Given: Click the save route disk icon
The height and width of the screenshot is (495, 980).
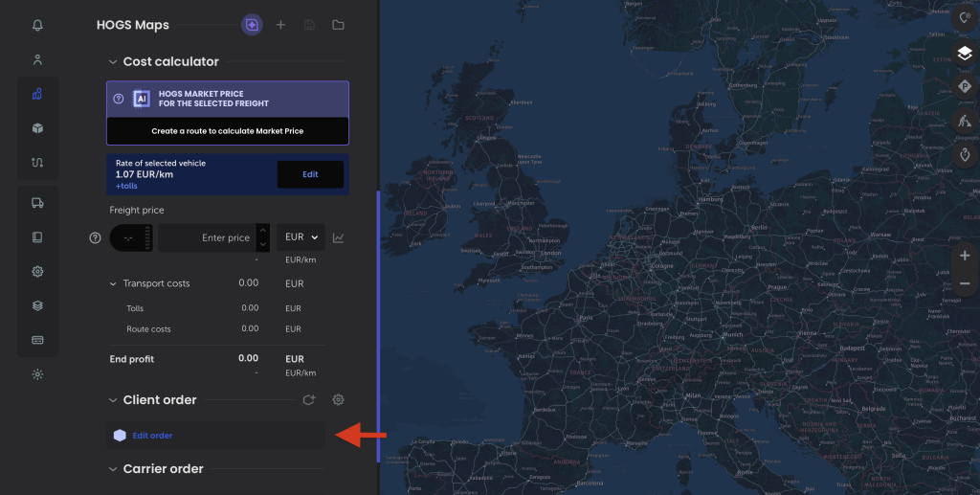Looking at the screenshot, I should click(309, 25).
